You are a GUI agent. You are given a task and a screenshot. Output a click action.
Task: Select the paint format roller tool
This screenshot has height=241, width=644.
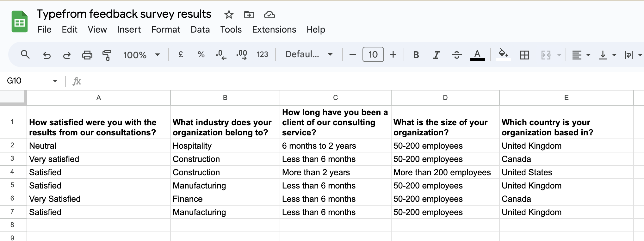tap(107, 55)
